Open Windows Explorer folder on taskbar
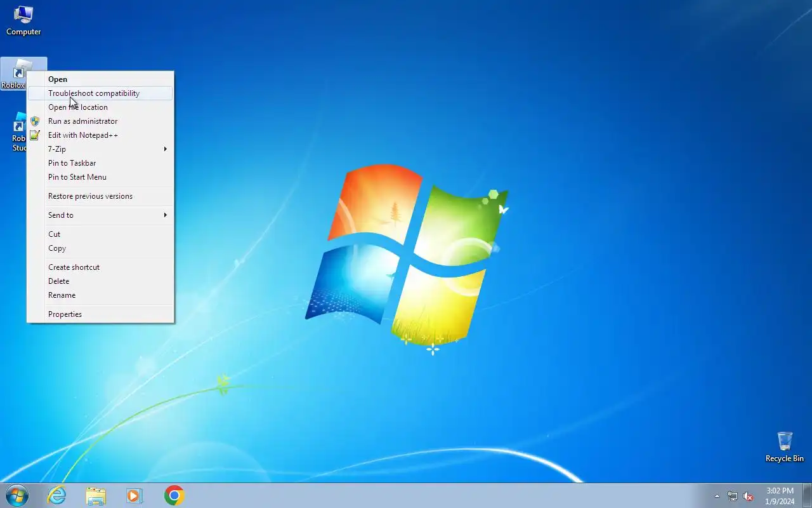812x508 pixels. pyautogui.click(x=96, y=495)
